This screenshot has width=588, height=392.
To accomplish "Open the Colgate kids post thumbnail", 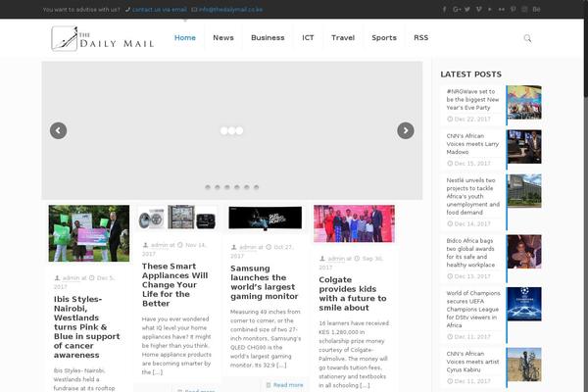I will coord(354,223).
